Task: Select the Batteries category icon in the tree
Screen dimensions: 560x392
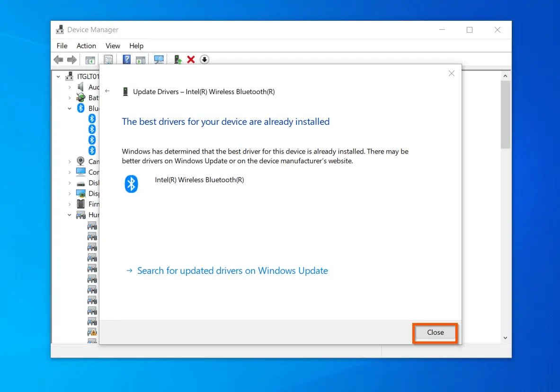Action: pos(81,98)
